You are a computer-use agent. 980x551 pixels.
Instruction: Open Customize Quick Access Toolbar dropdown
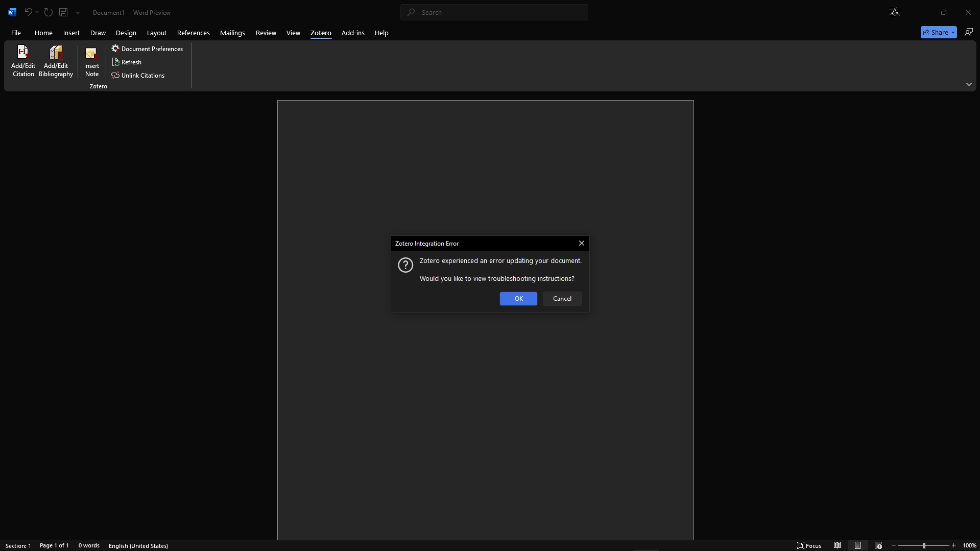(x=78, y=12)
